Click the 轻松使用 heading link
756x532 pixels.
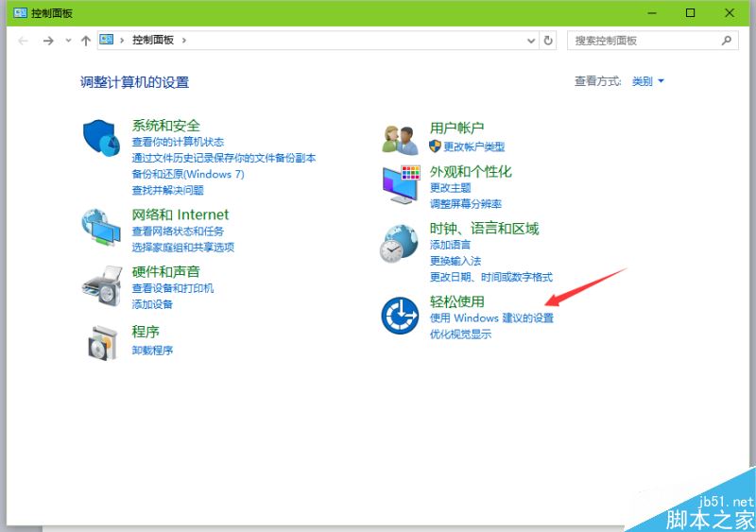click(456, 301)
